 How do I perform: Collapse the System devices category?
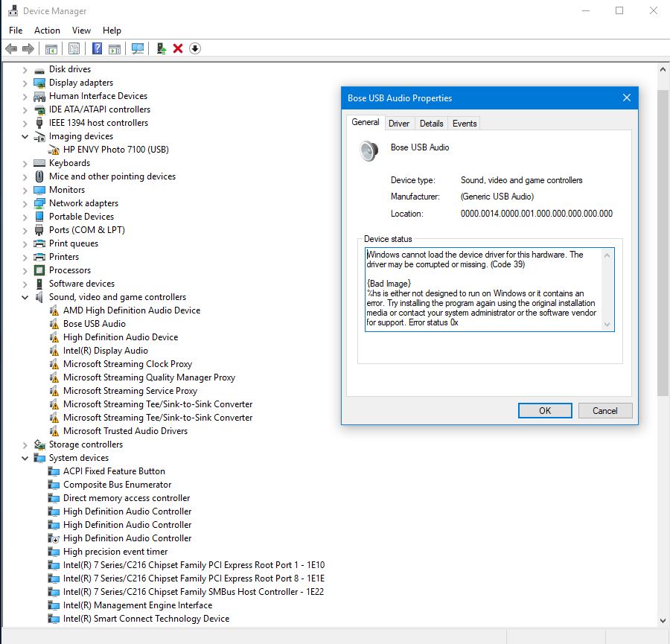coord(25,457)
